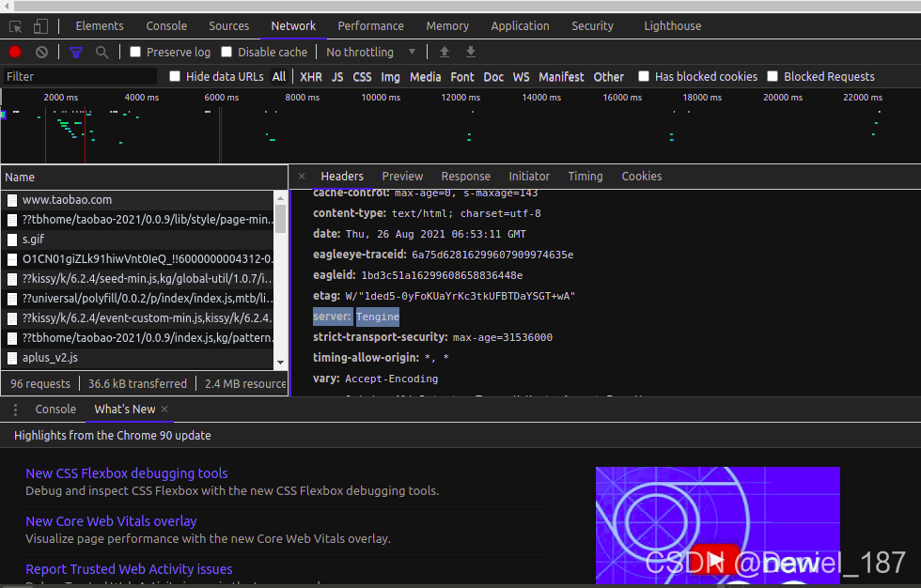Switch to the Console panel tab
The height and width of the screenshot is (588, 921).
[166, 25]
